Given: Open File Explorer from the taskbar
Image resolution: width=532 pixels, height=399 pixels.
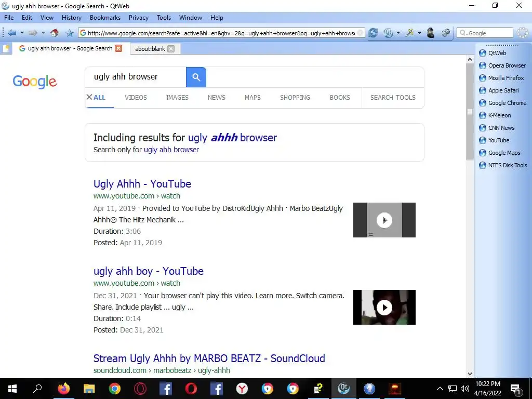Looking at the screenshot, I should 89,389.
